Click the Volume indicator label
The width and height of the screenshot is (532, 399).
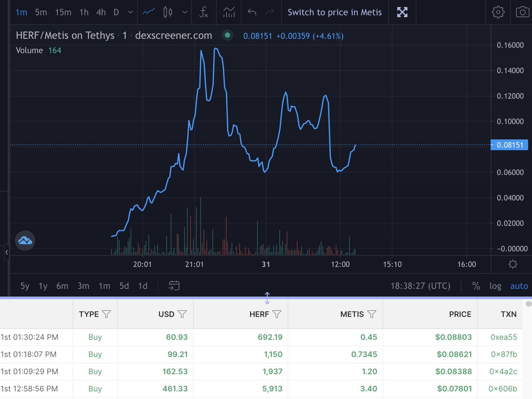[29, 50]
